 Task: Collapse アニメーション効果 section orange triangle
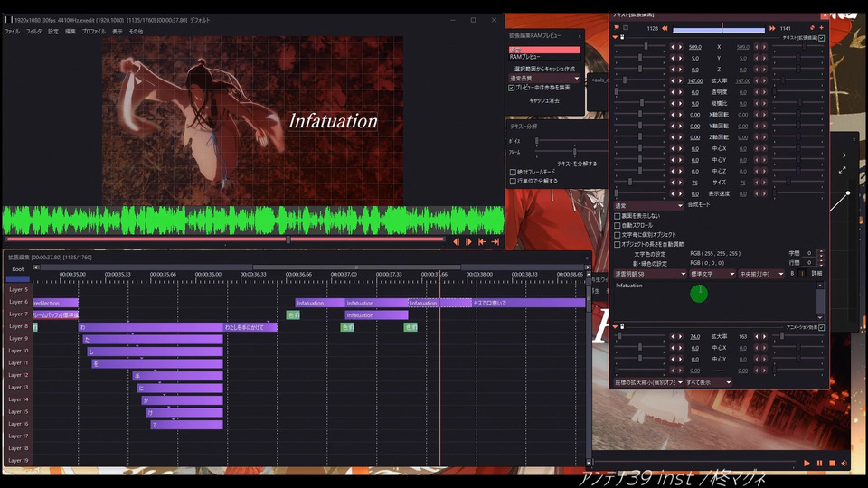[615, 327]
